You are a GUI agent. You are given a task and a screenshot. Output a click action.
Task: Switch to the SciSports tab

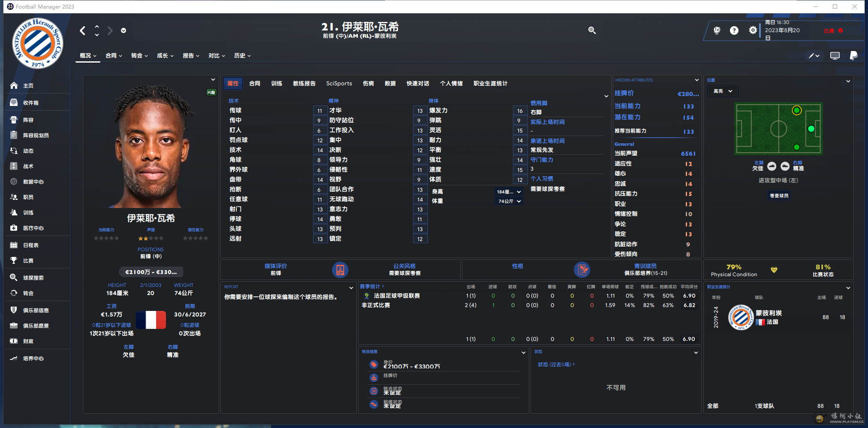pos(339,84)
